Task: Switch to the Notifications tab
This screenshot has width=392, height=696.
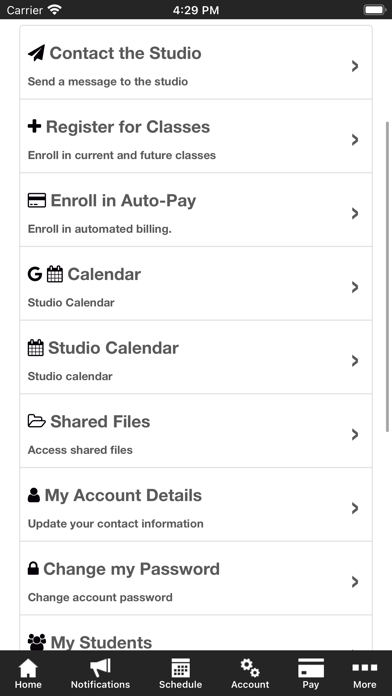Action: coord(100,674)
